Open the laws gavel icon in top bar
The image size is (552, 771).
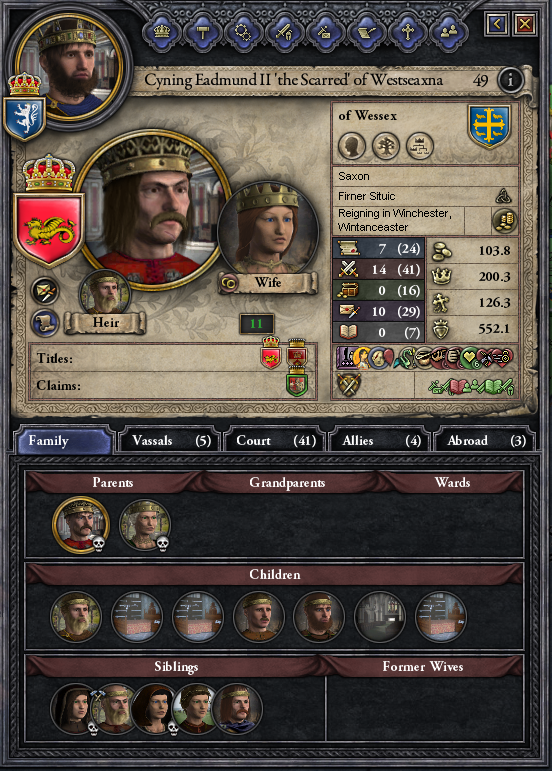(x=203, y=32)
